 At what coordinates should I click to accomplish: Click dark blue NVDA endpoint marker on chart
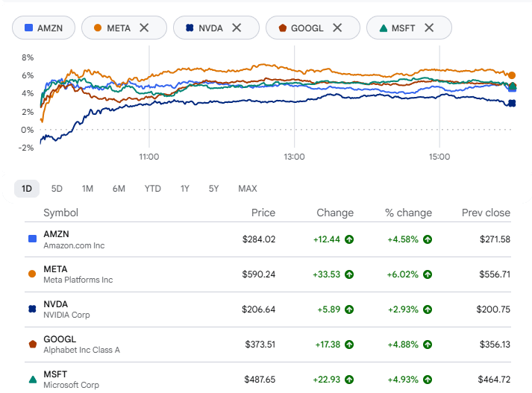click(x=512, y=103)
